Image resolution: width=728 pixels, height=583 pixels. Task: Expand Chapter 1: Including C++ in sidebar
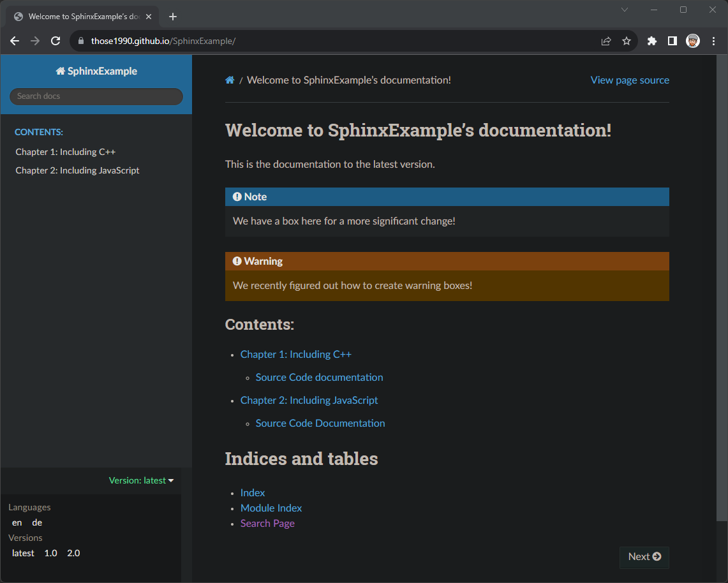click(65, 152)
